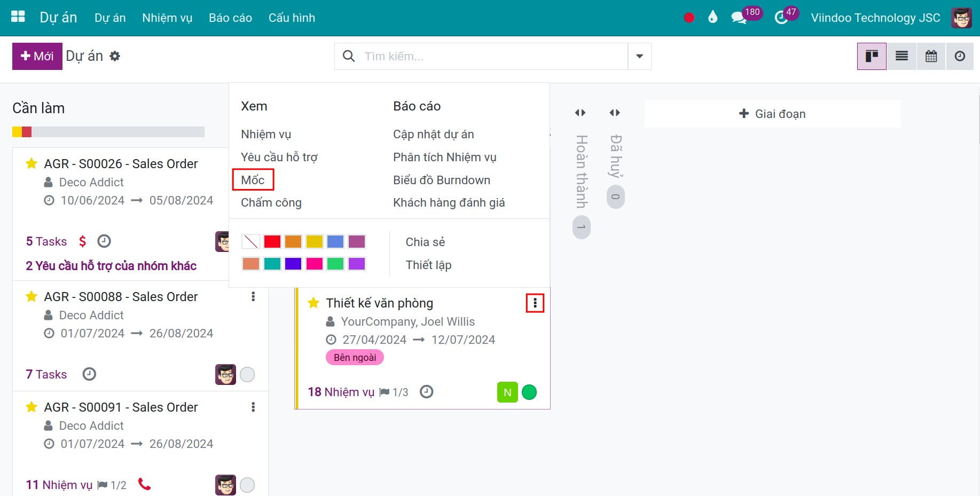The height and width of the screenshot is (496, 980).
Task: Open 5 Tasks link on AGR - S00026
Action: pyautogui.click(x=46, y=241)
